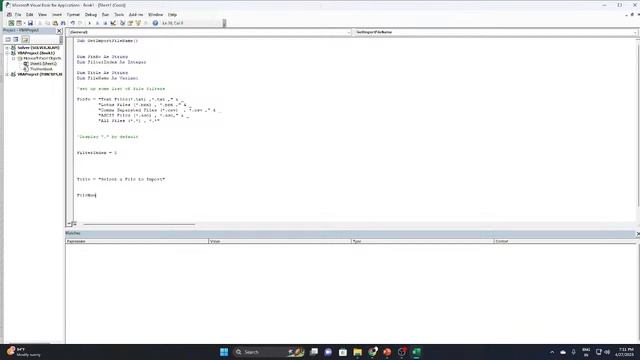Open the Run menu

click(105, 15)
